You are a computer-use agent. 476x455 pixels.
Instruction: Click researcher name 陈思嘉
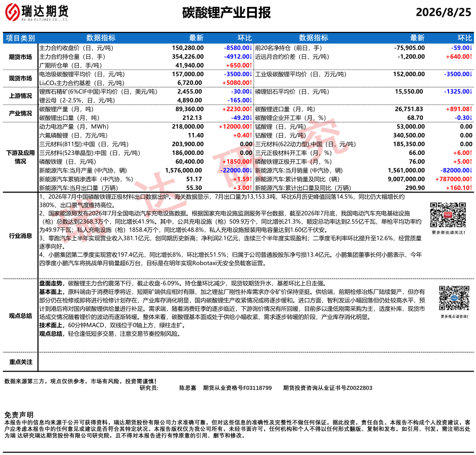point(187,388)
